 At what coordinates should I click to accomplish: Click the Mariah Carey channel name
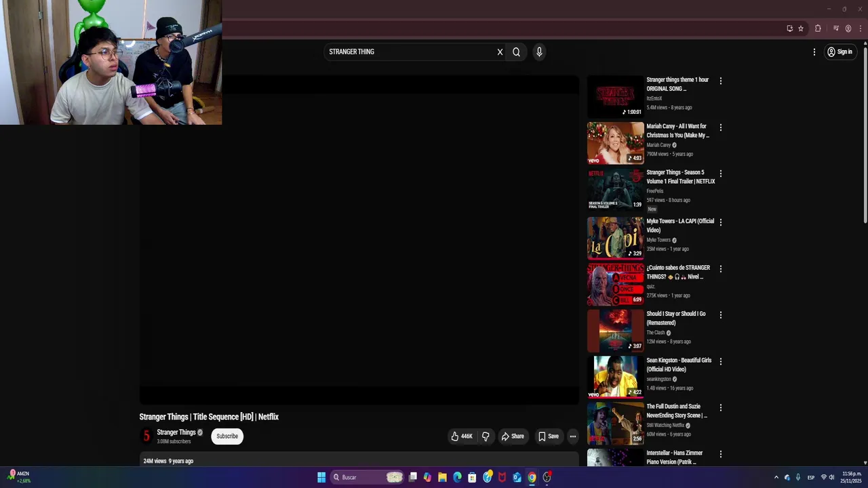pyautogui.click(x=658, y=145)
